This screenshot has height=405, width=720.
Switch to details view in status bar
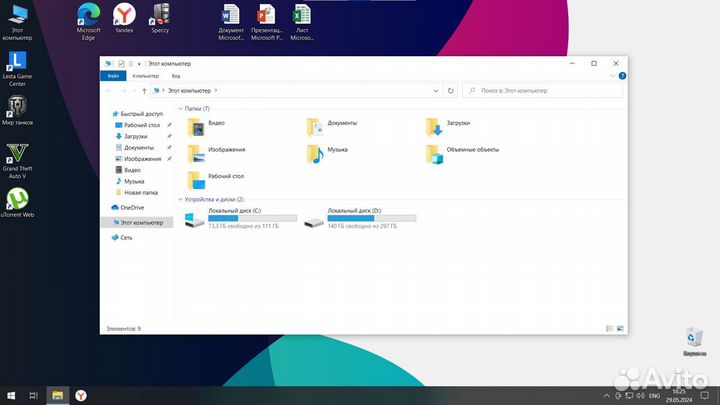click(x=610, y=328)
